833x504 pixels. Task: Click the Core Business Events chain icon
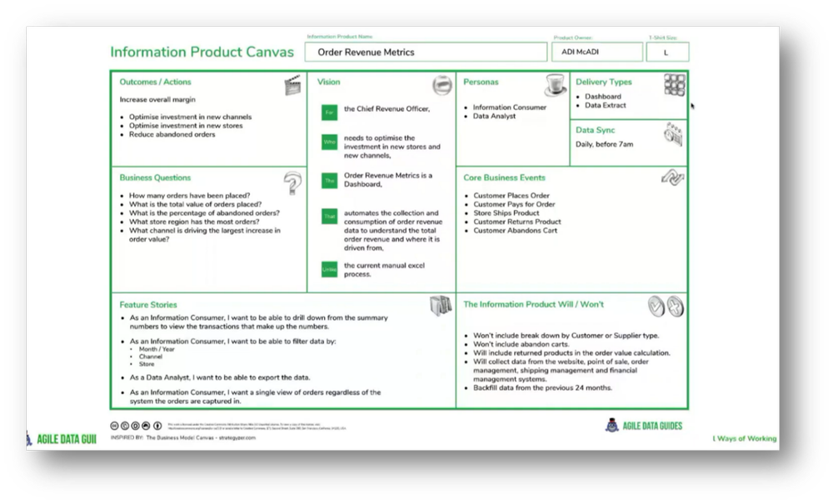(x=672, y=177)
